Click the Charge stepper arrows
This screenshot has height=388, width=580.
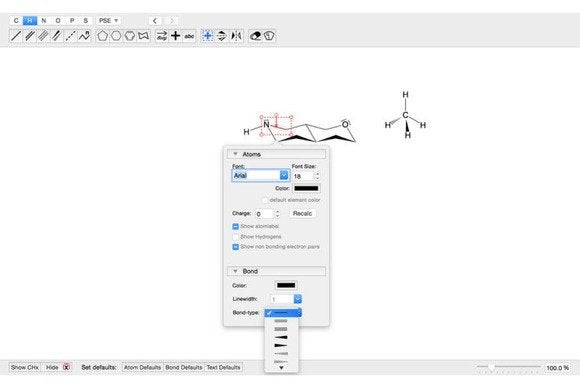(x=277, y=214)
